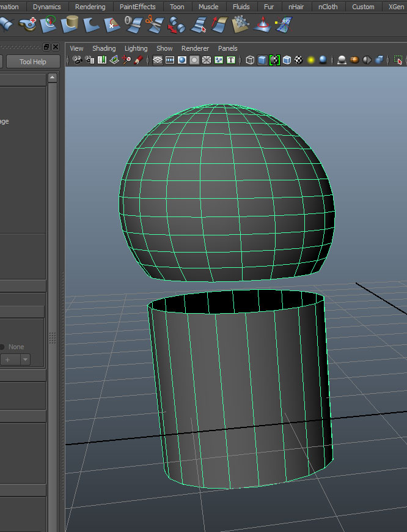Toggle the viewport Grid display icon
The height and width of the screenshot is (532, 407).
(158, 60)
